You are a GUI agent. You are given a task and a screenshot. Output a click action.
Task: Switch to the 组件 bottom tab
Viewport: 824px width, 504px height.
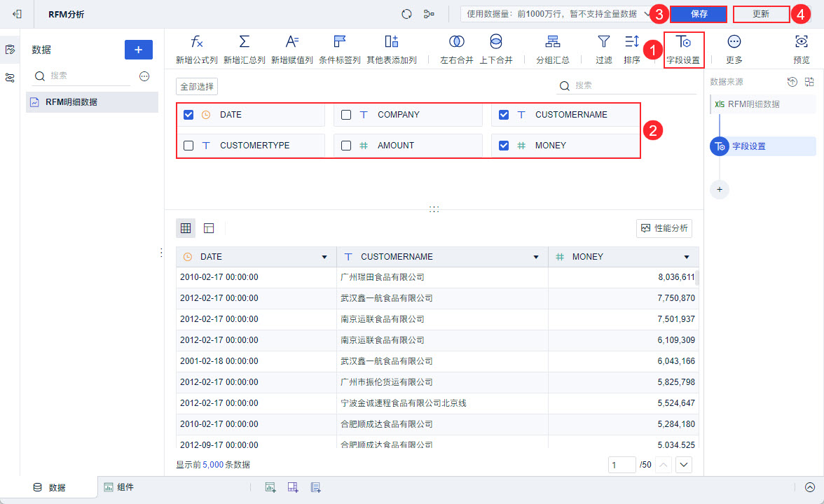[119, 487]
